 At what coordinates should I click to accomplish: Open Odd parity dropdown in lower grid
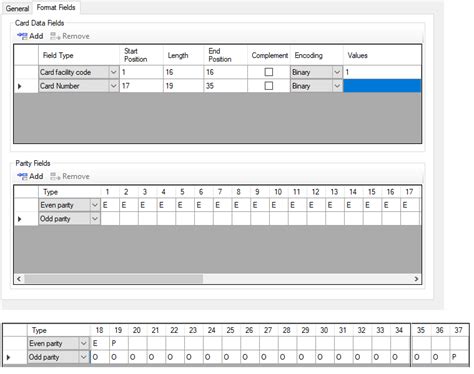click(x=83, y=357)
